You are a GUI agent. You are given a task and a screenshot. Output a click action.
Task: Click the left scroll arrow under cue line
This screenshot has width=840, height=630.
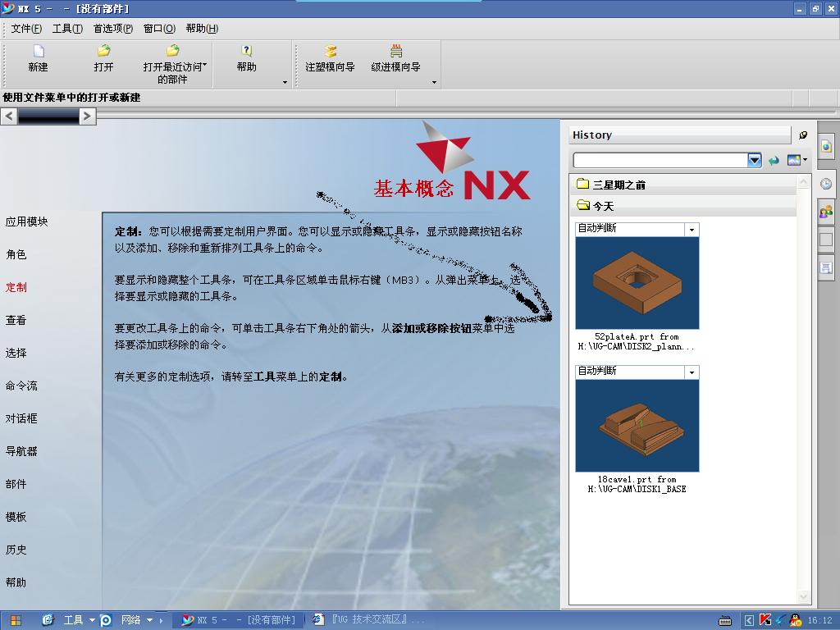click(8, 116)
